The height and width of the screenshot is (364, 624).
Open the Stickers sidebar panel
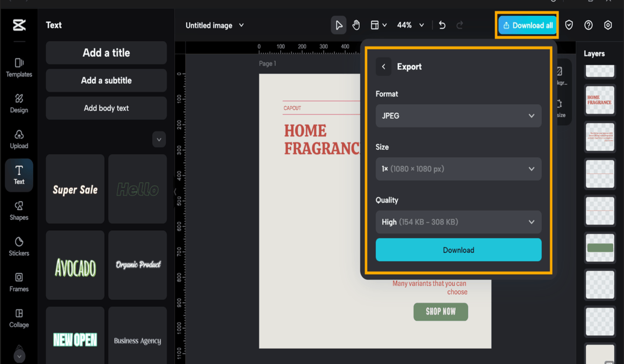(19, 246)
